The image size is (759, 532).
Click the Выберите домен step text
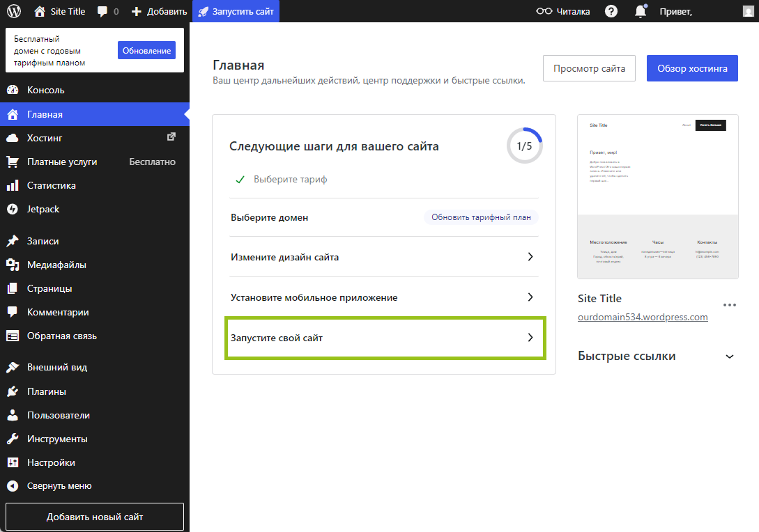[270, 217]
